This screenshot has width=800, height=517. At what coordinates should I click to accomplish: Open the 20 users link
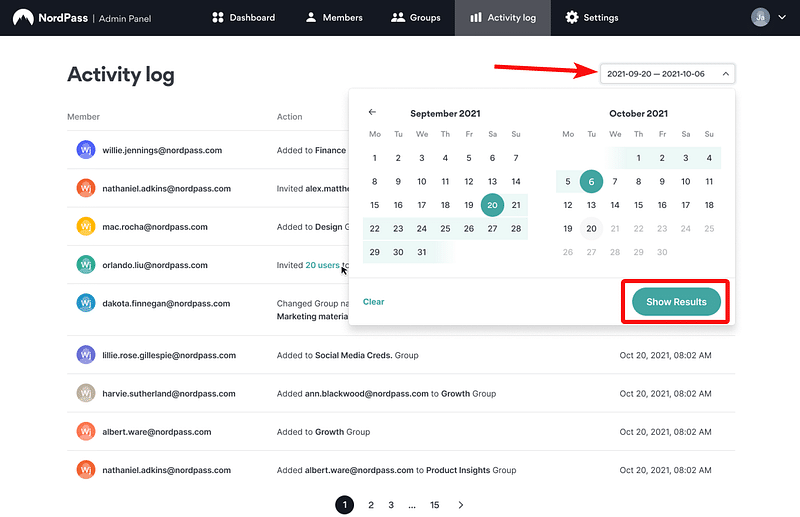coord(322,265)
